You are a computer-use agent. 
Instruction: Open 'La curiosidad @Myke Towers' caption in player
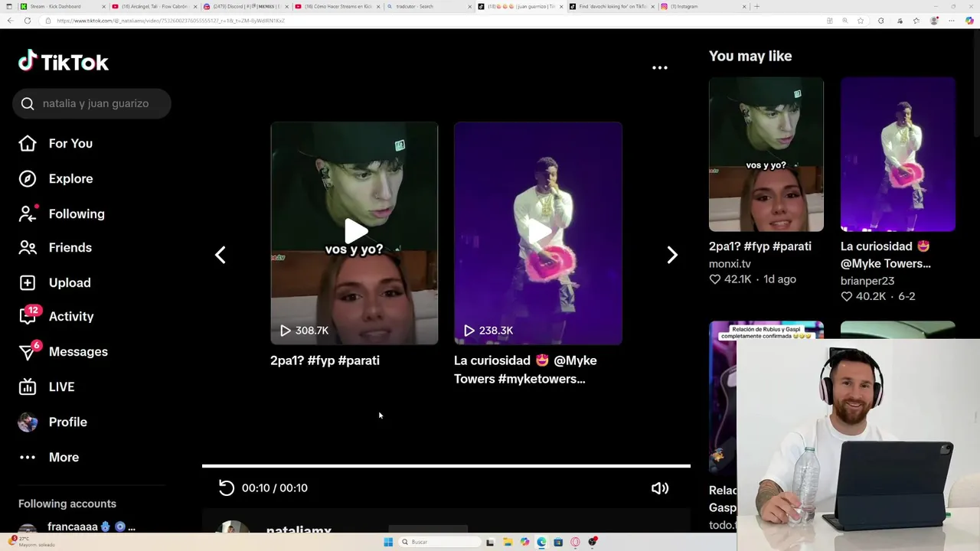[525, 370]
